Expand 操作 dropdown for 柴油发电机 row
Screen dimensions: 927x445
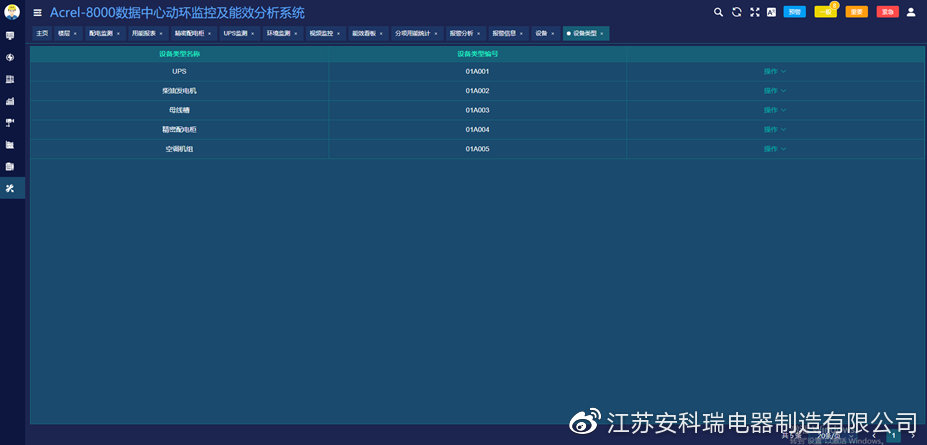click(x=775, y=90)
